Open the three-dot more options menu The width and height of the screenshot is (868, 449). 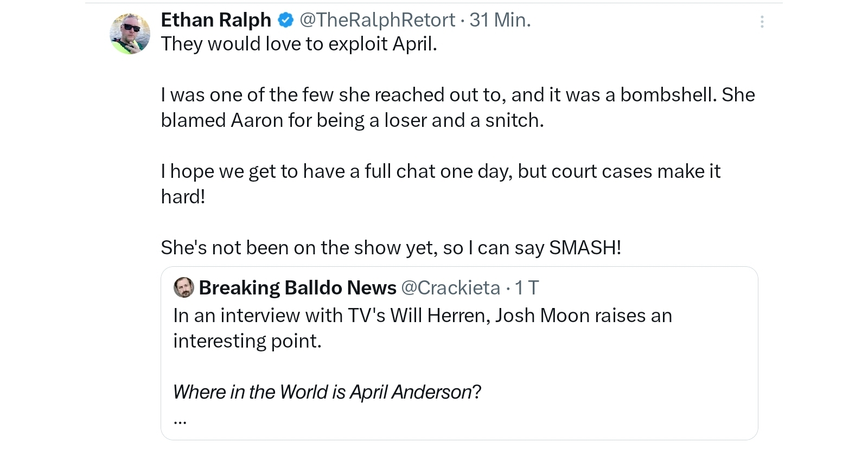click(x=762, y=22)
